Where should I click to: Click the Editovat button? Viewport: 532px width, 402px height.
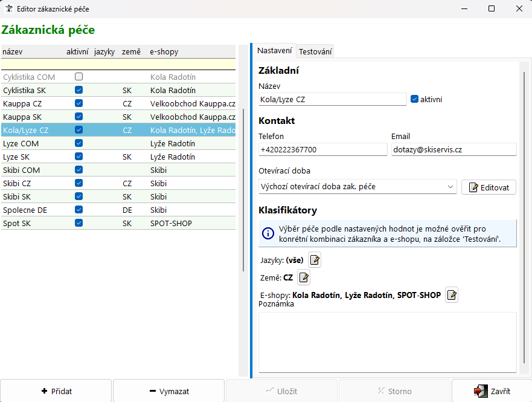[x=489, y=187]
